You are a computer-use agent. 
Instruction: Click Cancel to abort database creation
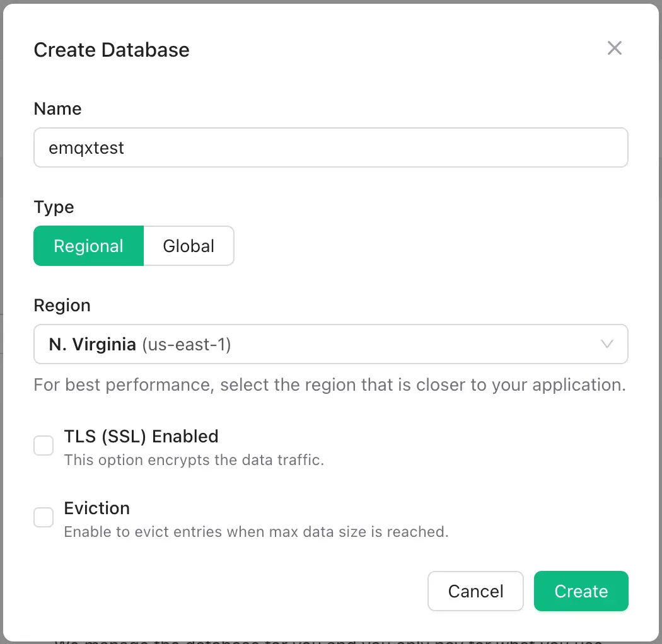(475, 591)
